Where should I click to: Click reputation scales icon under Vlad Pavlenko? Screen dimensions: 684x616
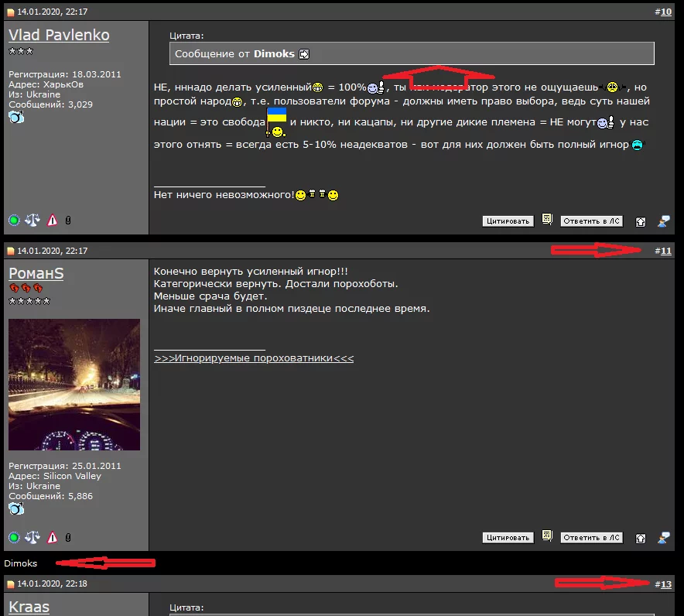32,221
